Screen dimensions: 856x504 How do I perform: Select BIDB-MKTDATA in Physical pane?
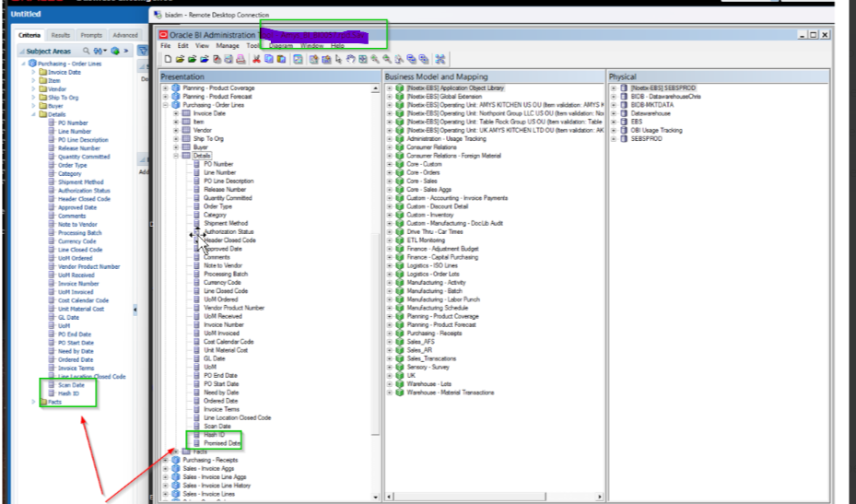click(651, 105)
